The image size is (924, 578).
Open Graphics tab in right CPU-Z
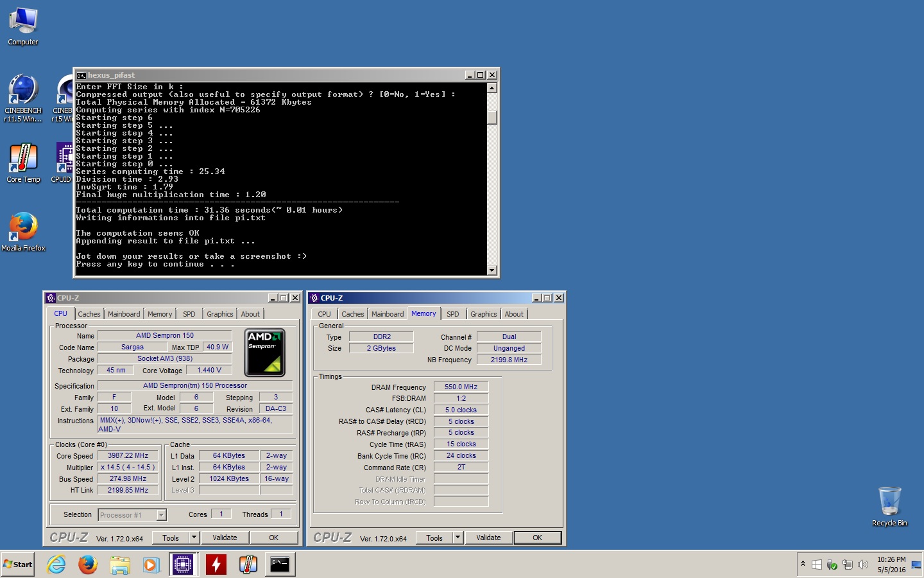[x=484, y=314]
